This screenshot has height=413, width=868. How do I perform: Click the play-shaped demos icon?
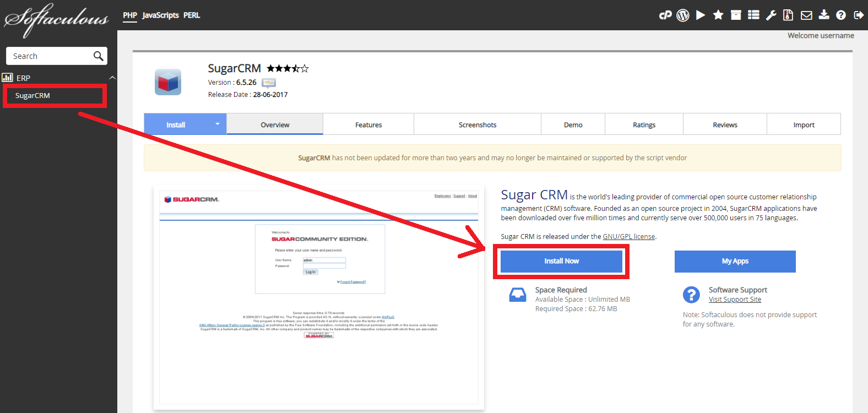(x=701, y=15)
